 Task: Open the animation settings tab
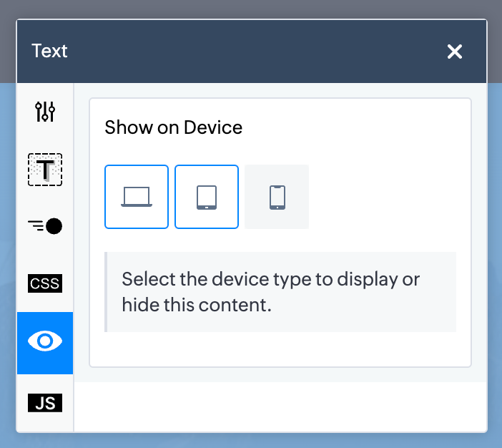tap(45, 226)
